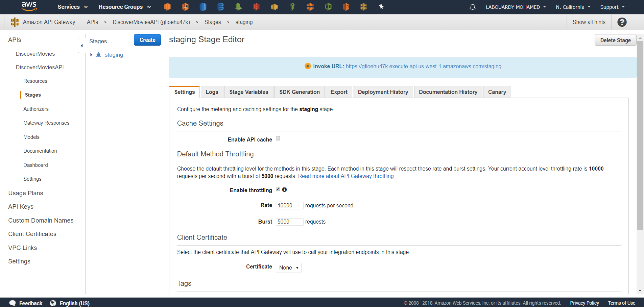Image resolution: width=644 pixels, height=307 pixels.
Task: Select the DiscoverMovies API in the sidebar
Action: pos(35,54)
